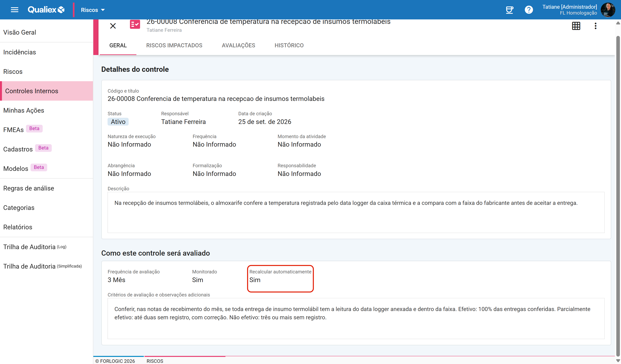Click the Ativo status badge
The image size is (621, 364).
[118, 122]
